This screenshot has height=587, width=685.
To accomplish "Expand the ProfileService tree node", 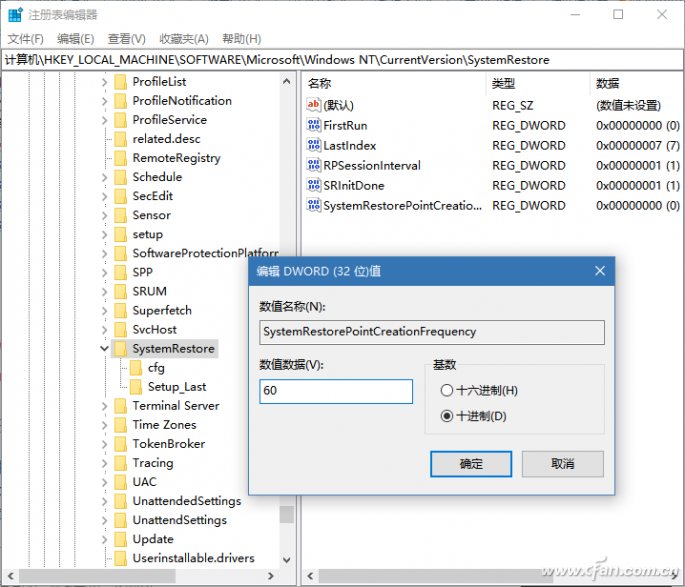I will tap(104, 120).
